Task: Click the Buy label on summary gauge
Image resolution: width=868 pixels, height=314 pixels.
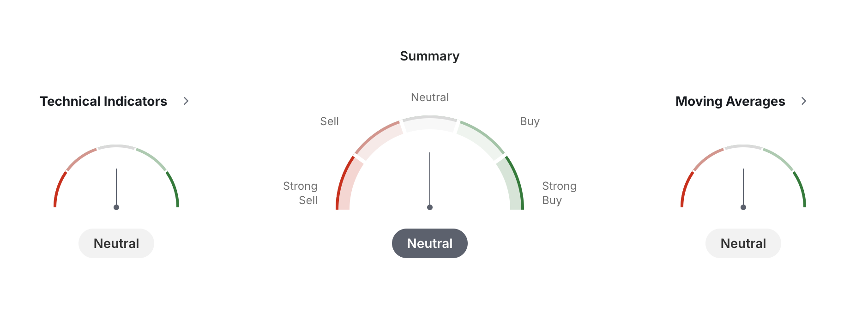Action: click(x=530, y=121)
